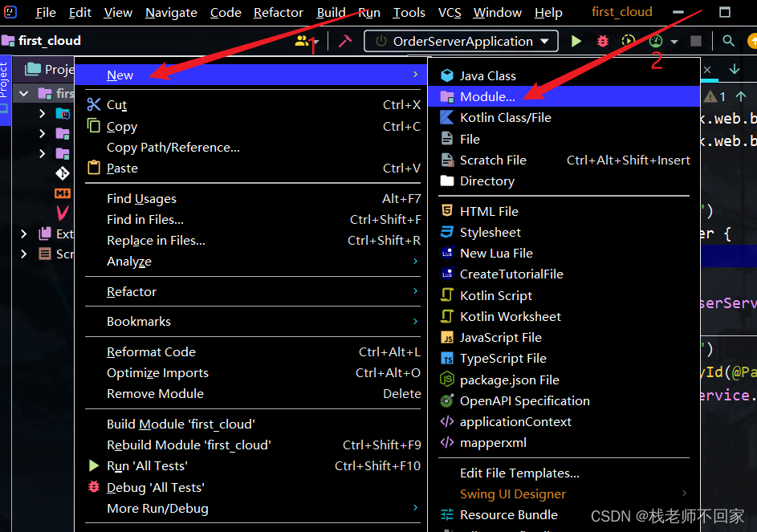This screenshot has width=757, height=532.
Task: Open the Tools menu
Action: coord(409,13)
